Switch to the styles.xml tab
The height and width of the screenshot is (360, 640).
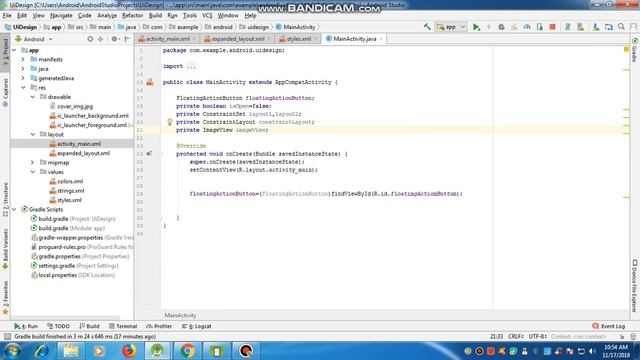[x=299, y=39]
